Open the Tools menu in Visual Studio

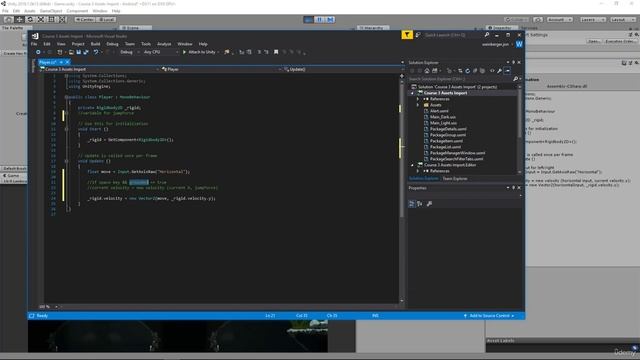[146, 44]
